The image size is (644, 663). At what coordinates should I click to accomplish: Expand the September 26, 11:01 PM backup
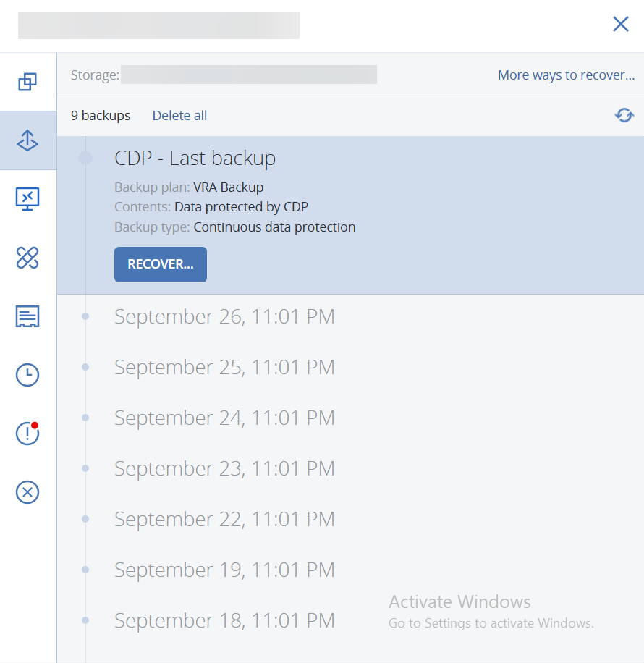(224, 317)
